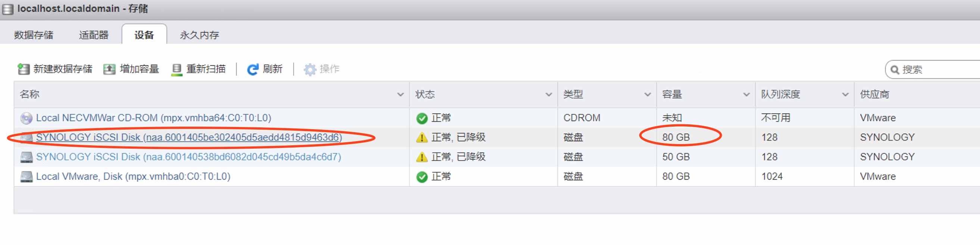The image size is (980, 245).
Task: Click the Increase capacity icon (增加容量)
Action: 110,69
